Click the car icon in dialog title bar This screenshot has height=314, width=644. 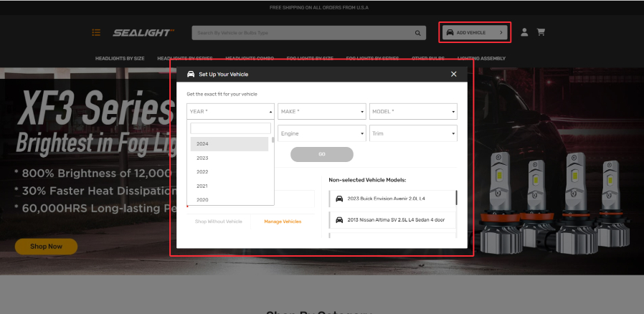(x=191, y=75)
